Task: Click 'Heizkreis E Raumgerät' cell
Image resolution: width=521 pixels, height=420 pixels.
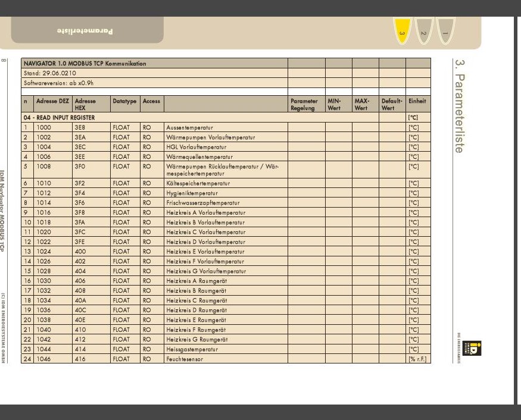Action: point(226,319)
